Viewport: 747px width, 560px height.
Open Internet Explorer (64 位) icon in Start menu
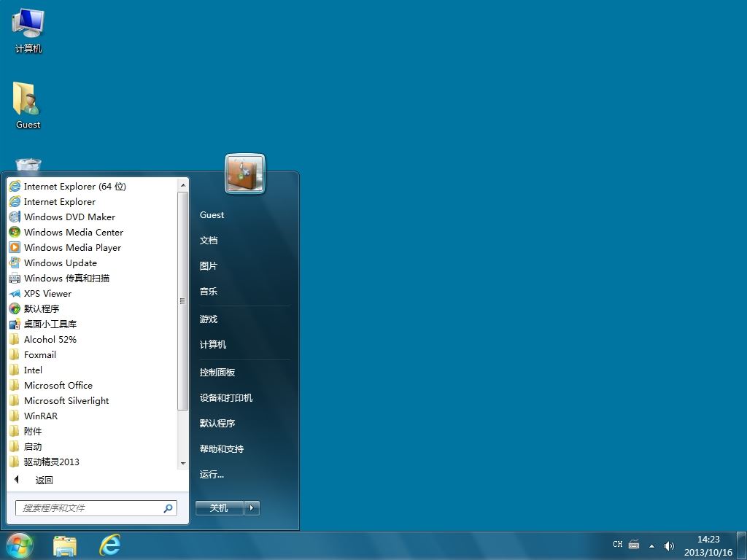(x=15, y=186)
